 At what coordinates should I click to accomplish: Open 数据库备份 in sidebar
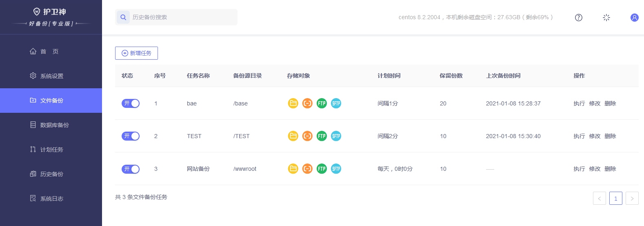pyautogui.click(x=51, y=125)
